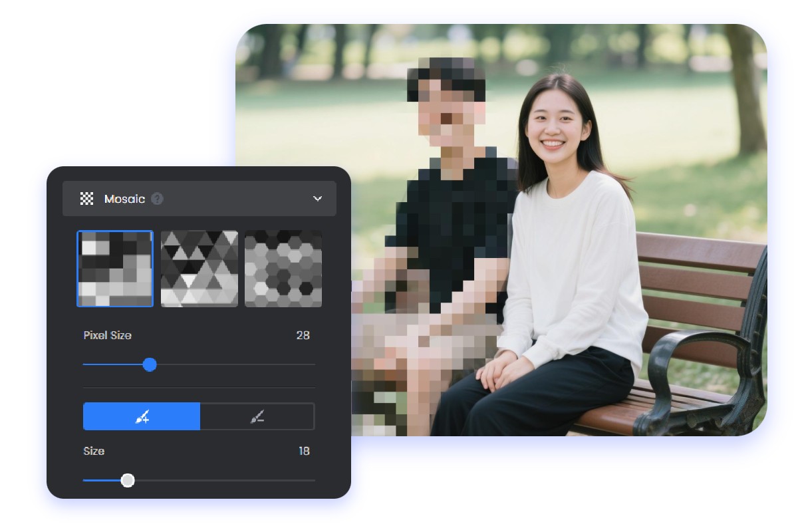Viewport: 798px width, 532px height.
Task: Click the Pixel Size value 28
Action: click(303, 336)
